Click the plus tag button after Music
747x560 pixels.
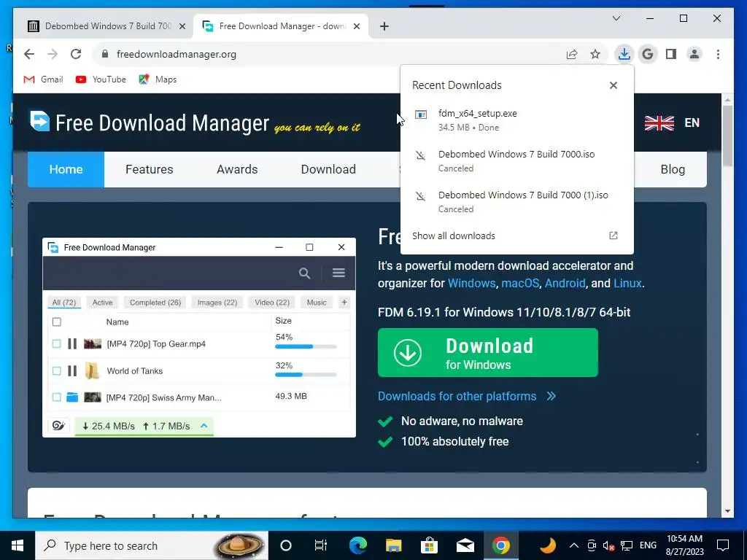pyautogui.click(x=344, y=303)
